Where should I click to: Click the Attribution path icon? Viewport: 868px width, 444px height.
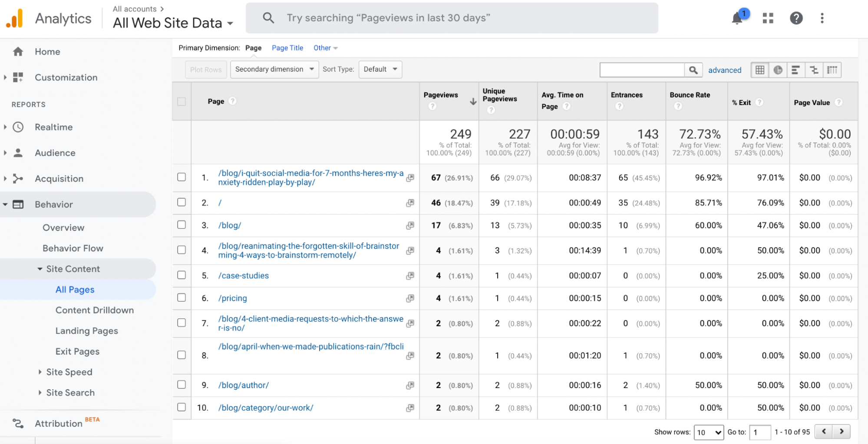(18, 423)
